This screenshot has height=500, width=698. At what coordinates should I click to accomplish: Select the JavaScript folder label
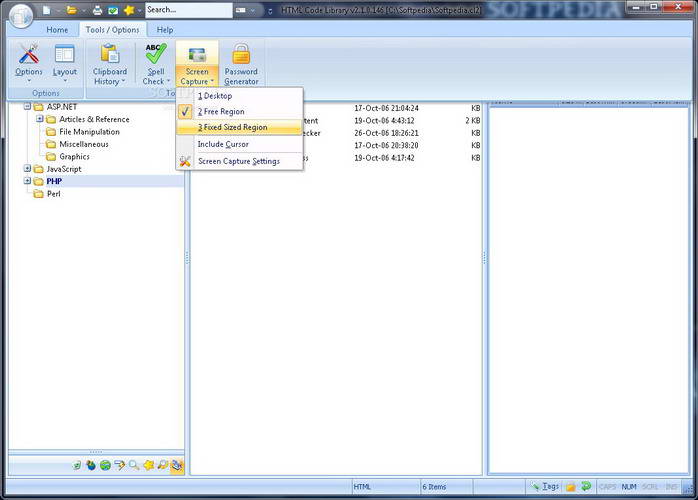click(x=64, y=169)
